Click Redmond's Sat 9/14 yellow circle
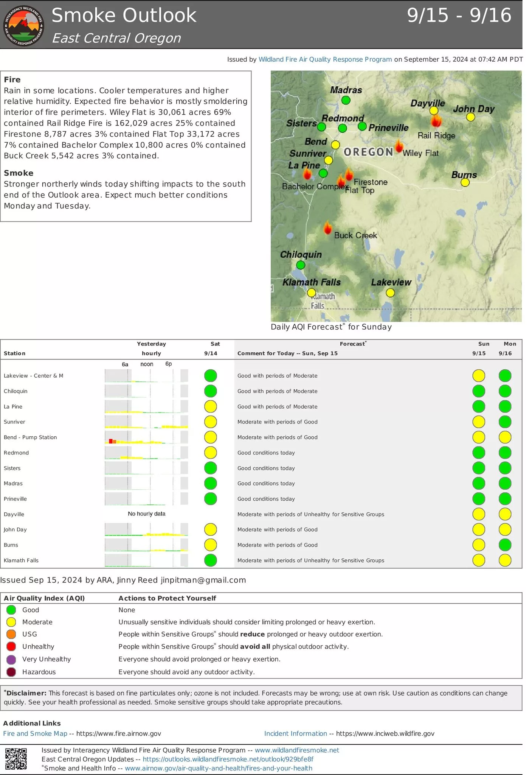 (211, 453)
